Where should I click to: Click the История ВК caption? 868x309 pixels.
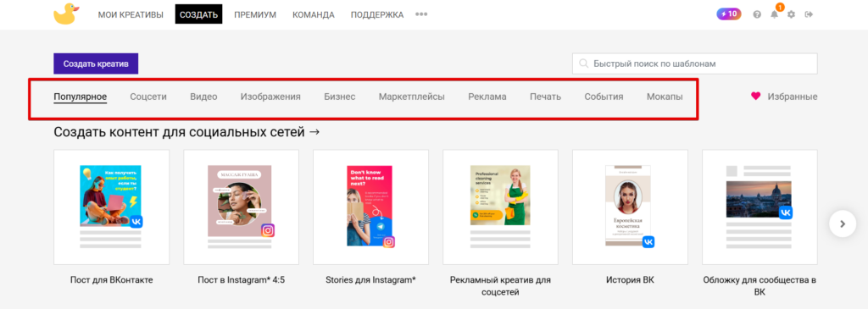(630, 279)
